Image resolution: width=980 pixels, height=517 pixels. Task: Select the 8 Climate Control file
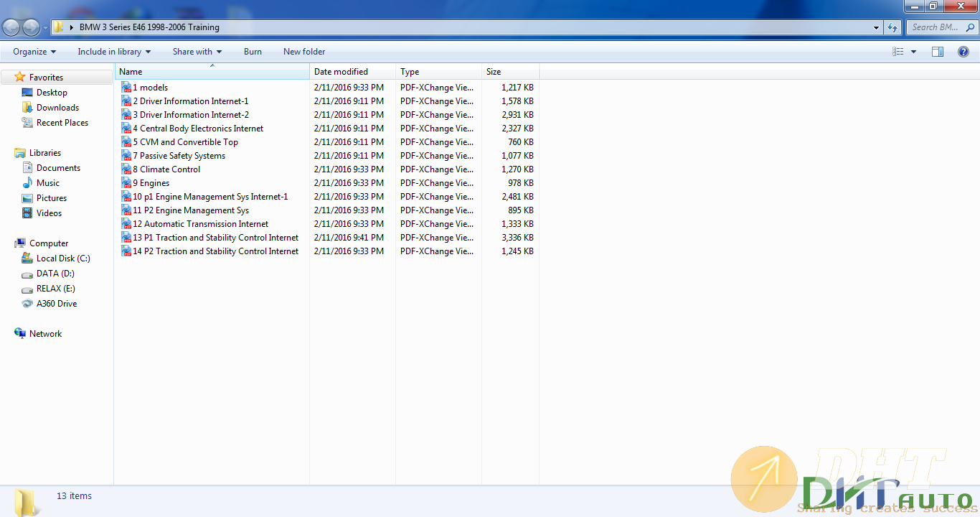coord(166,169)
